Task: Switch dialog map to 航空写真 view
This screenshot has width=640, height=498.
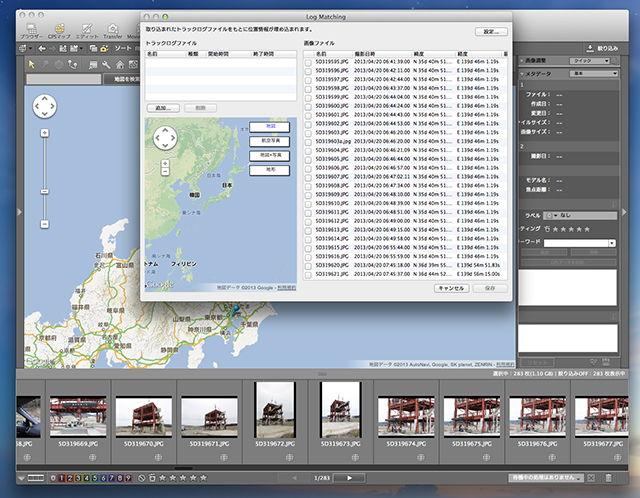Action: (269, 141)
